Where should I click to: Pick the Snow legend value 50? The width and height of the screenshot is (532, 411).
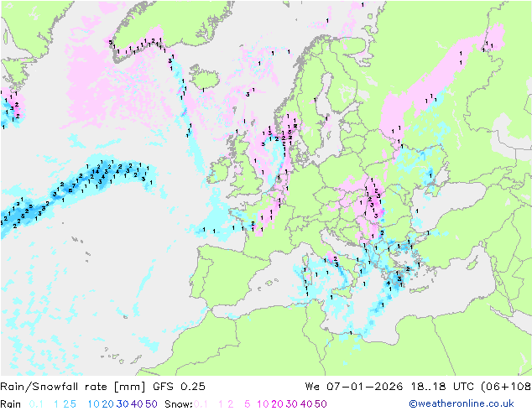point(321,404)
